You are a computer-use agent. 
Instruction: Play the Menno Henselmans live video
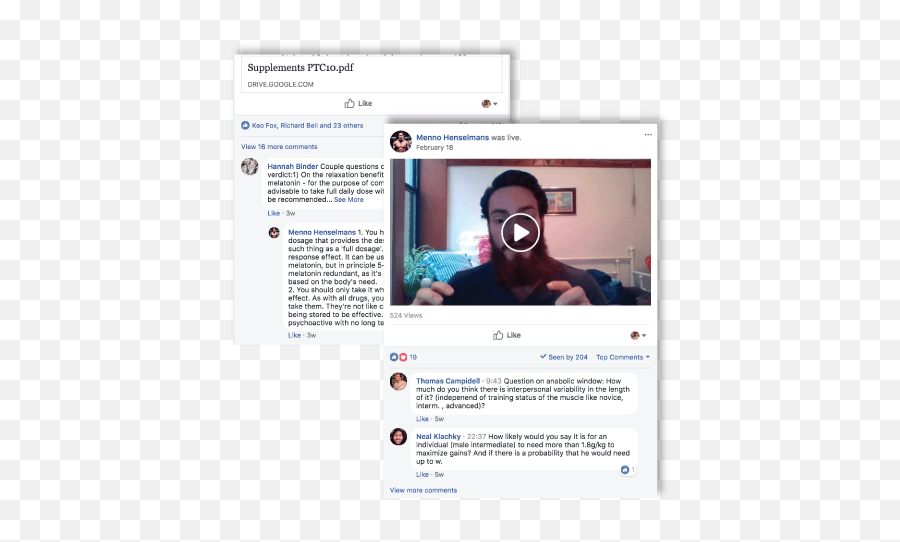point(520,233)
